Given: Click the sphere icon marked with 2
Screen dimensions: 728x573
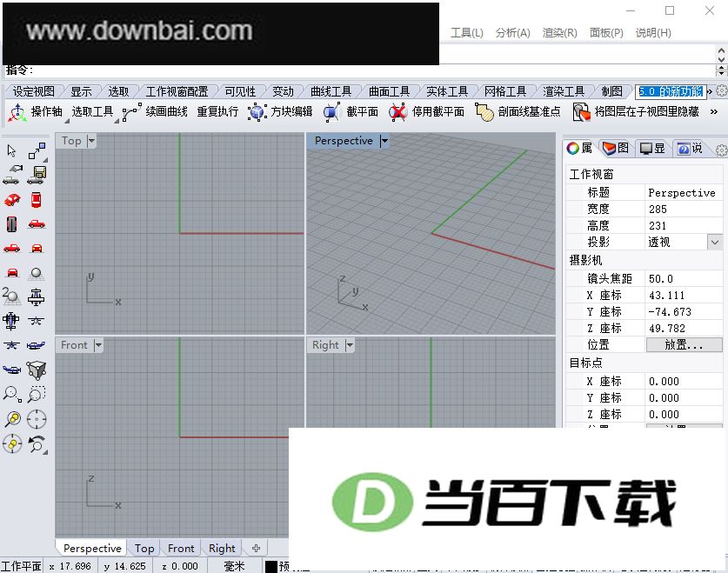Looking at the screenshot, I should 11,296.
